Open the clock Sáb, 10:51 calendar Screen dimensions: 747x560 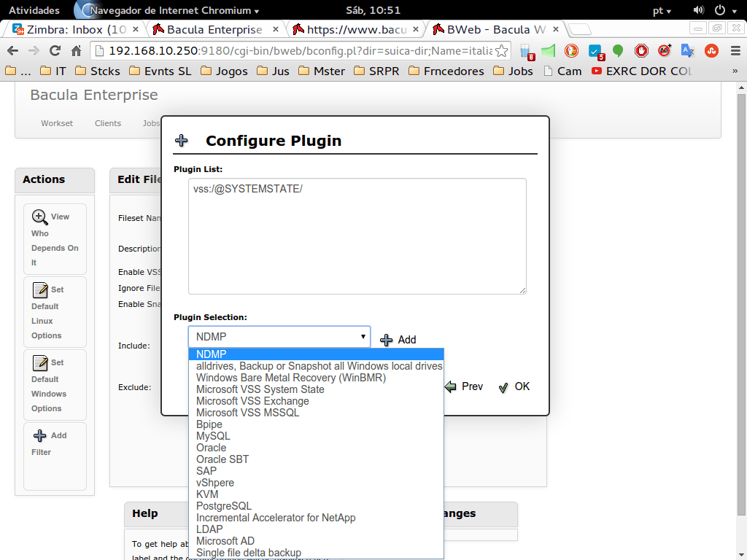[x=373, y=10]
